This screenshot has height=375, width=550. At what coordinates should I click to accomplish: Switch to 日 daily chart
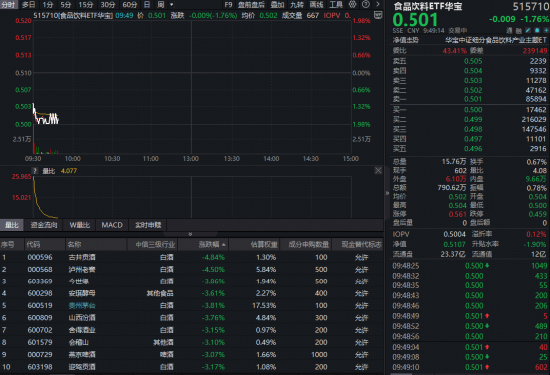(147, 5)
